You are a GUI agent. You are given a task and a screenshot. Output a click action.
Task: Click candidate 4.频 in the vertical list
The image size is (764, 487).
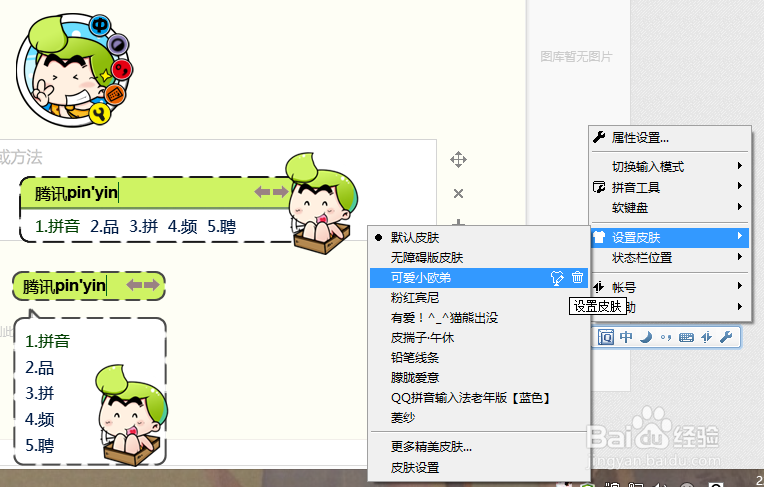pos(39,420)
